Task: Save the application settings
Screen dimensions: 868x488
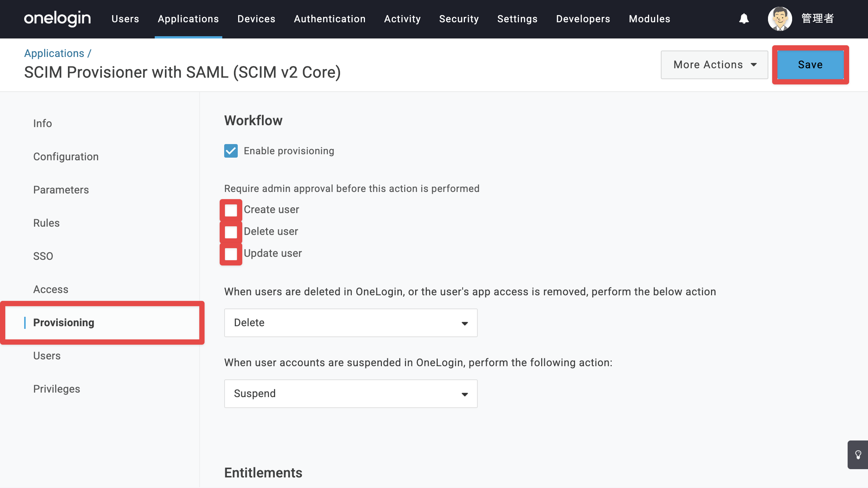Action: pos(810,65)
